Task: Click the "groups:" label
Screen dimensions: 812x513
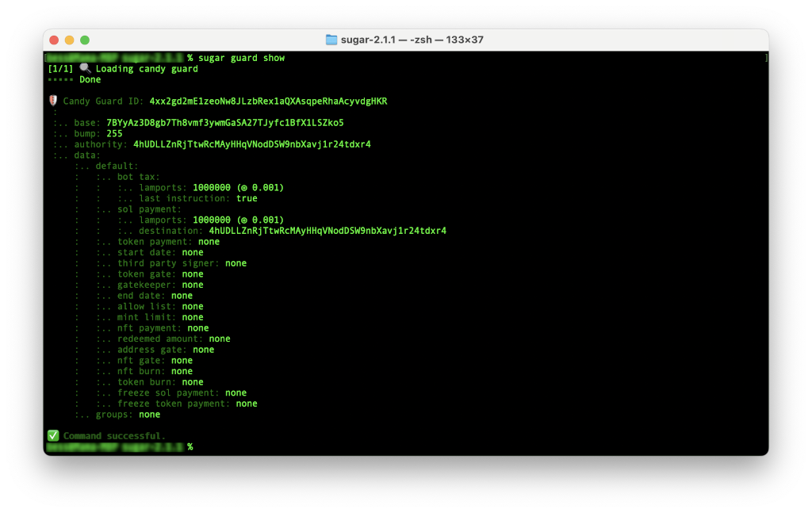Action: [114, 415]
